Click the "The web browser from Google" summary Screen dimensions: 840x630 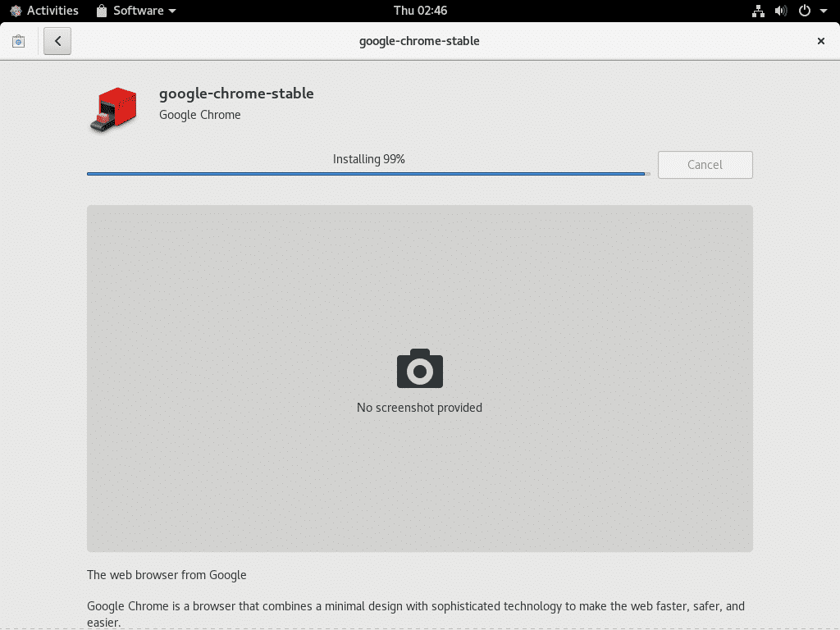167,575
